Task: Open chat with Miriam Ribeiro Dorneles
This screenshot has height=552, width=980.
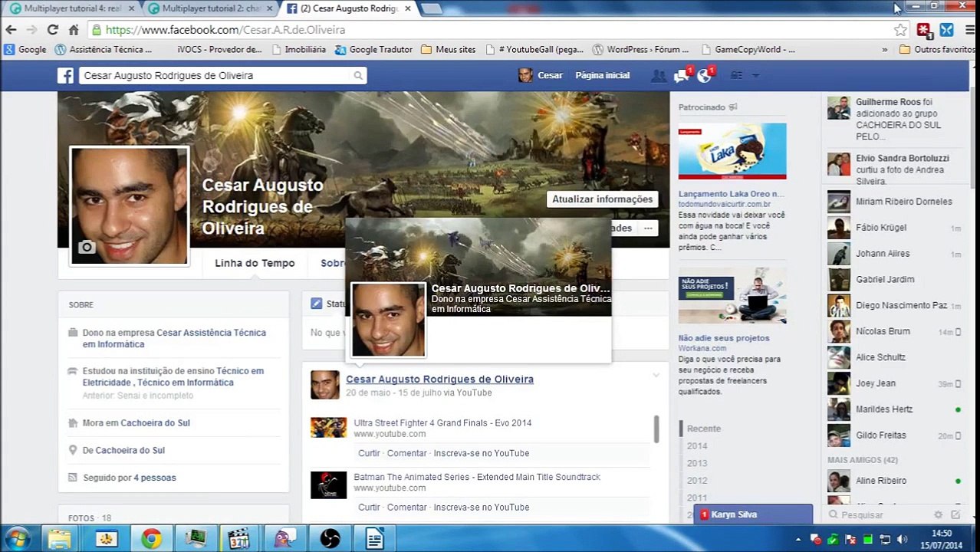Action: click(893, 202)
